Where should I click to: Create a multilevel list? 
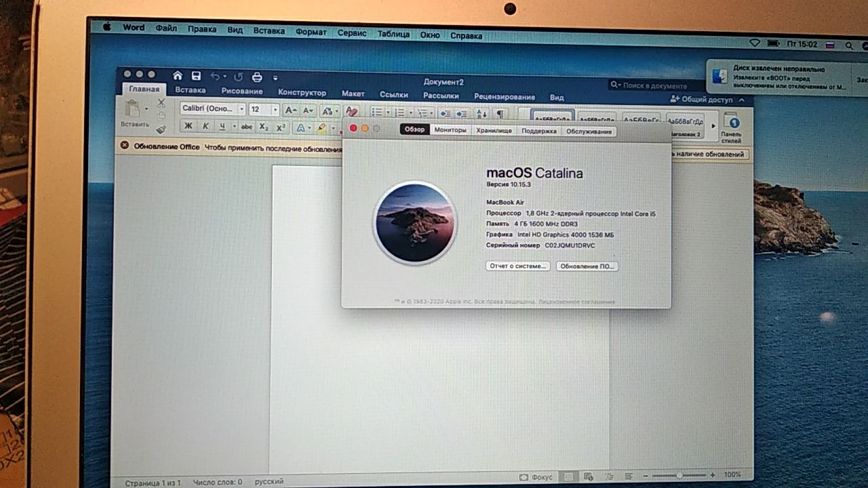[x=422, y=113]
